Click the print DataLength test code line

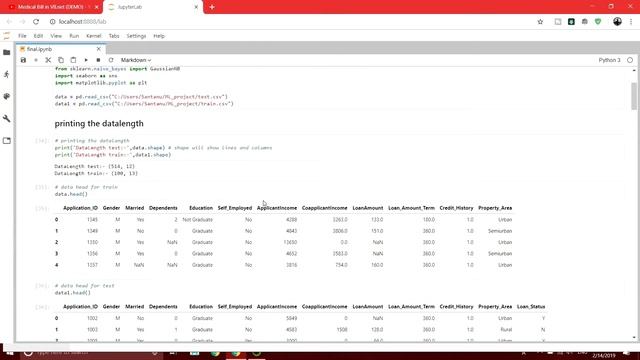click(x=163, y=148)
